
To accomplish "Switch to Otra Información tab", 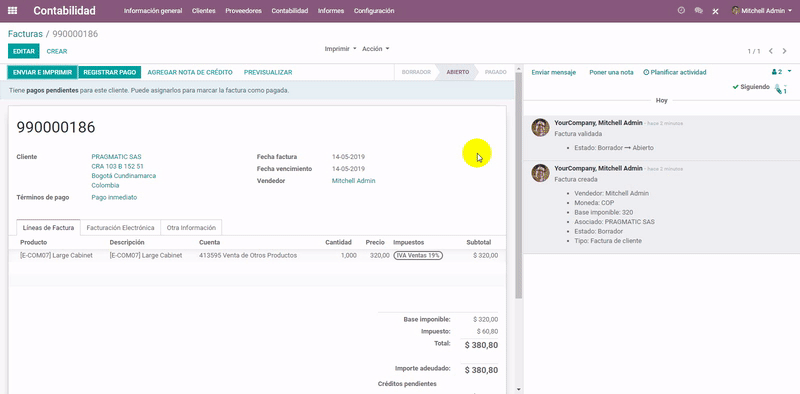I will (x=191, y=228).
